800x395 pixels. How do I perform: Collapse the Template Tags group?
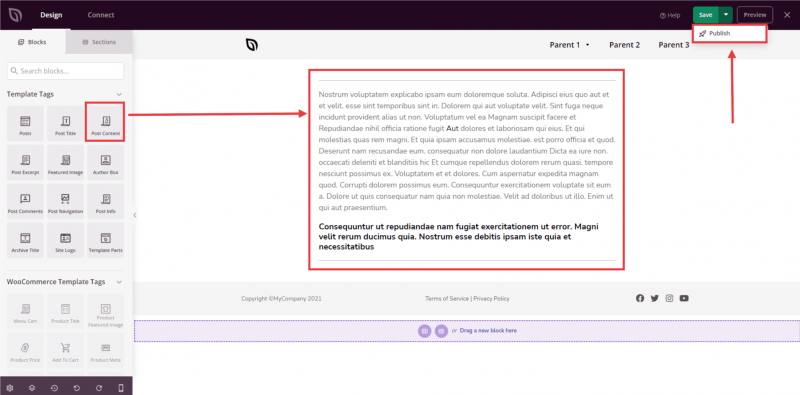pos(119,94)
